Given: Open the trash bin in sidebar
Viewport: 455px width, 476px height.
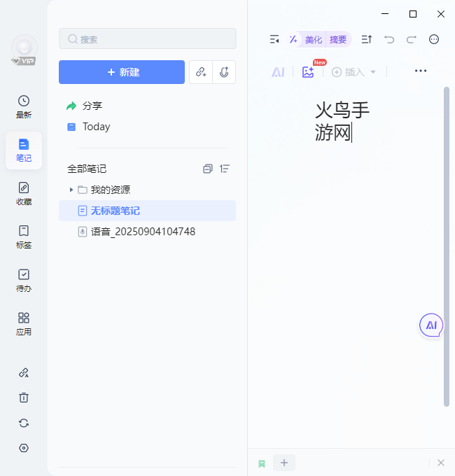Looking at the screenshot, I should coord(24,398).
